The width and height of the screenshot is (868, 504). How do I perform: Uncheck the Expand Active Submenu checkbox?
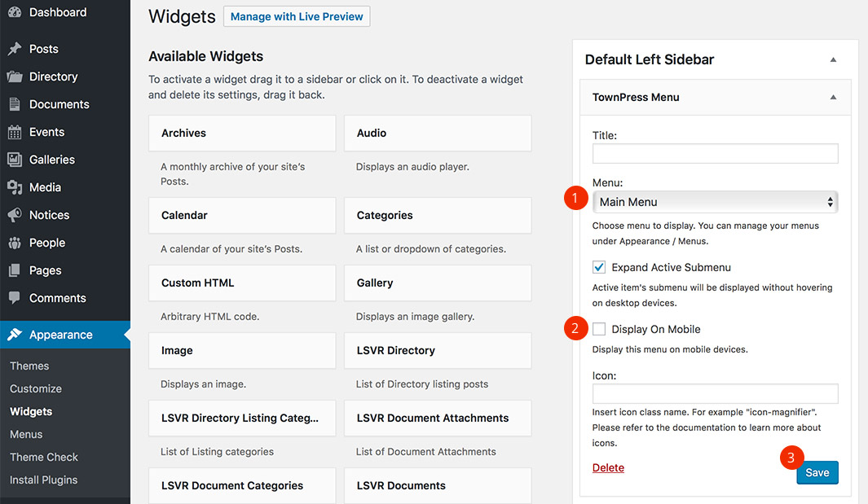(x=599, y=267)
